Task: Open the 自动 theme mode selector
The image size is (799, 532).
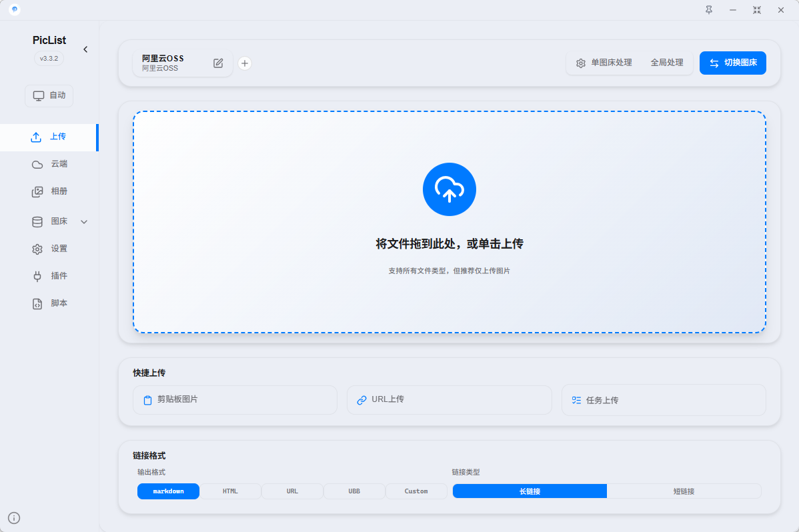Action: click(49, 95)
